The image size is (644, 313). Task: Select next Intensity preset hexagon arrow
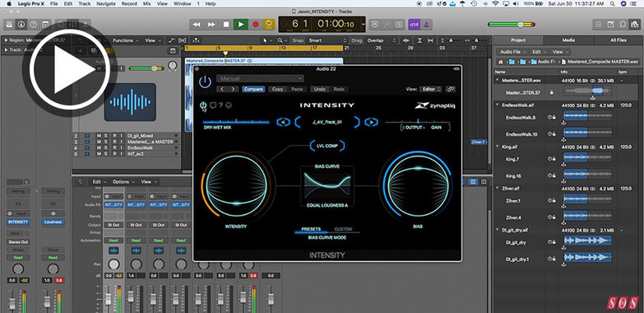pos(371,122)
